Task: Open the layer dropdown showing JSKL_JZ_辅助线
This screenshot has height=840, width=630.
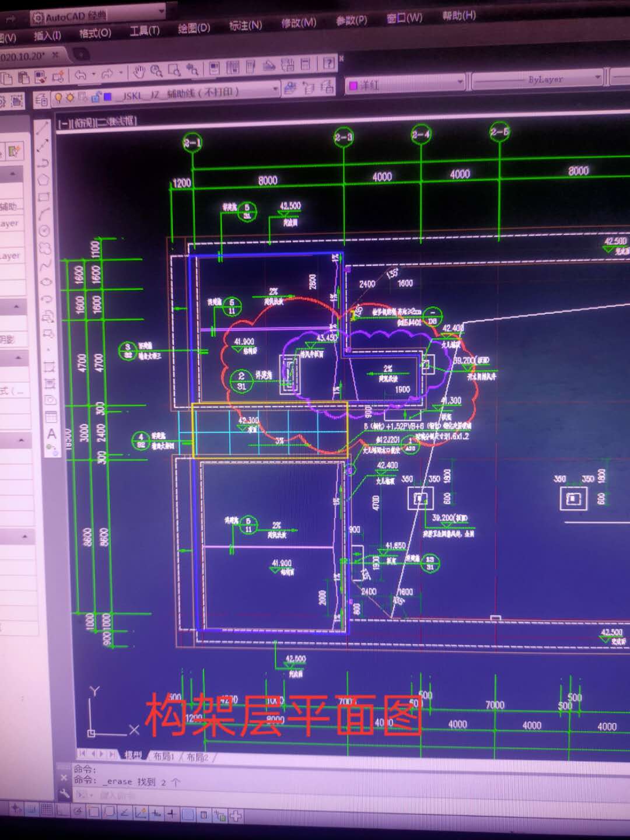Action: coord(164,92)
